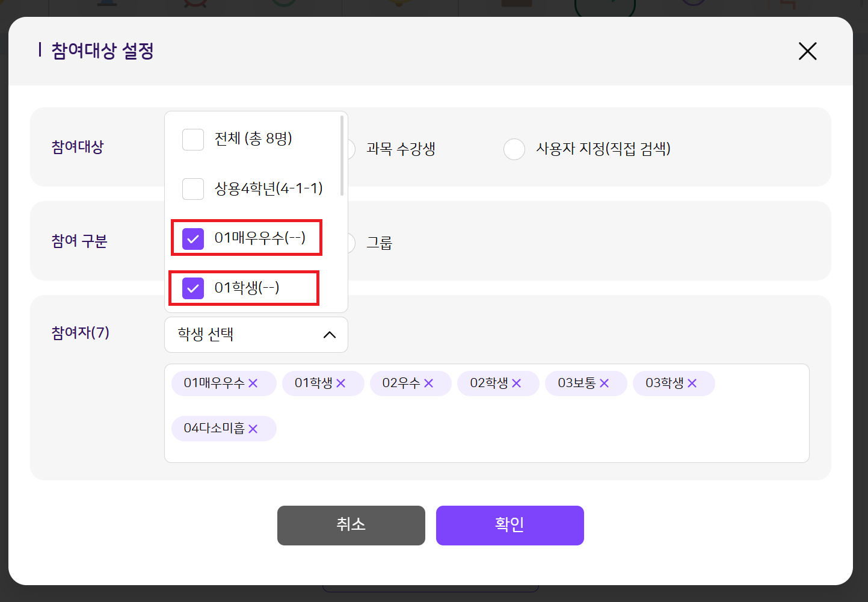Image resolution: width=868 pixels, height=602 pixels.
Task: Check the 상용4학년(4-1-1) checkbox
Action: (x=193, y=189)
